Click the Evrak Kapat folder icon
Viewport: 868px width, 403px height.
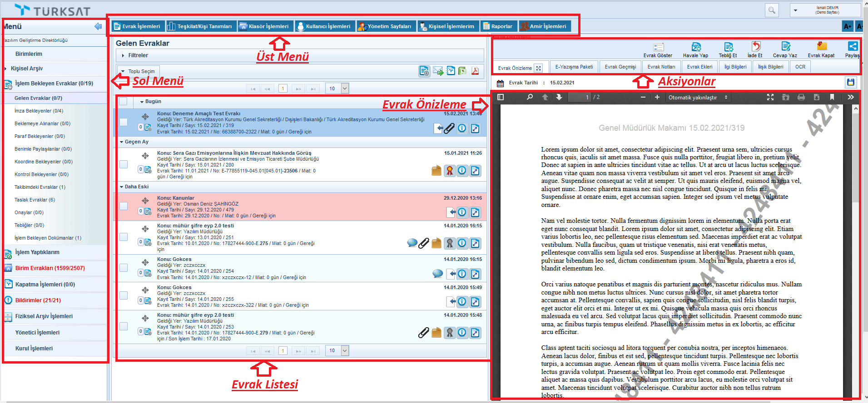[x=821, y=47]
